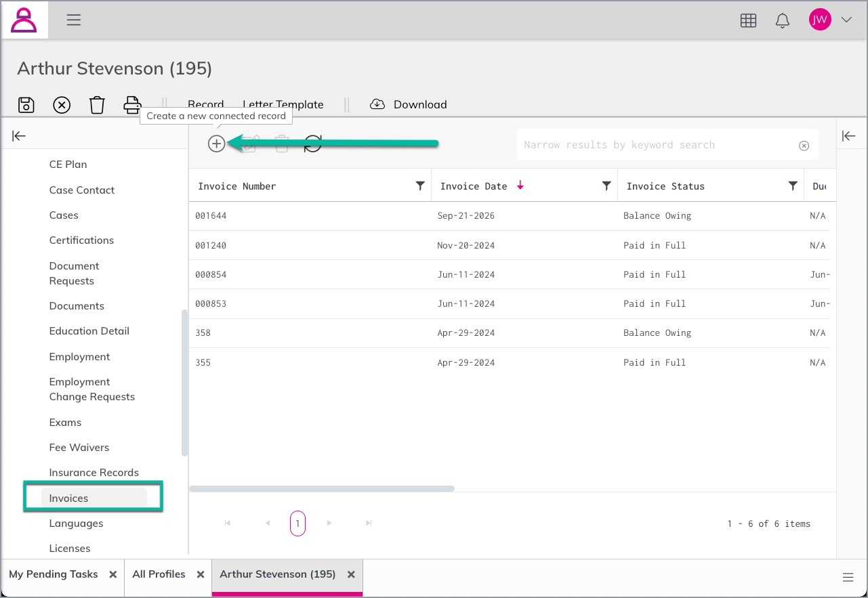Print the record with the printer icon
The image size is (868, 598).
[x=132, y=105]
